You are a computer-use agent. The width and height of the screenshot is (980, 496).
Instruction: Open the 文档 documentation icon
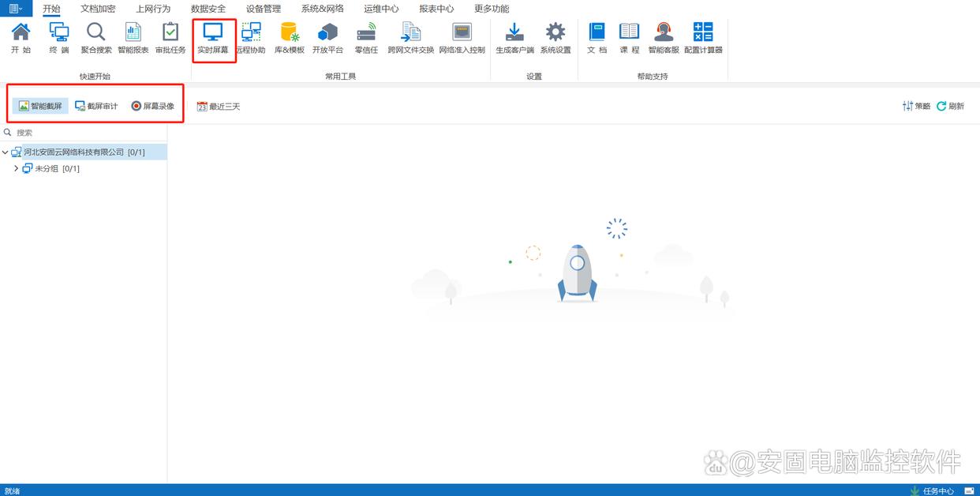(597, 38)
